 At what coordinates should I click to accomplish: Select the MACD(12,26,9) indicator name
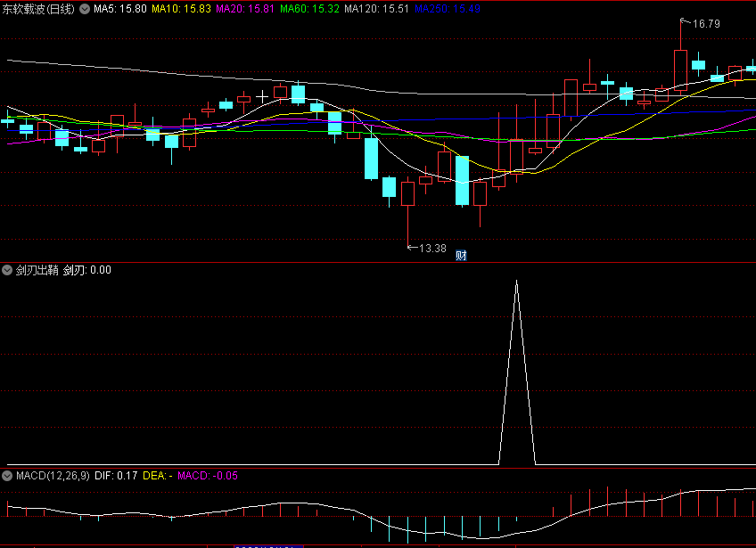pos(53,476)
